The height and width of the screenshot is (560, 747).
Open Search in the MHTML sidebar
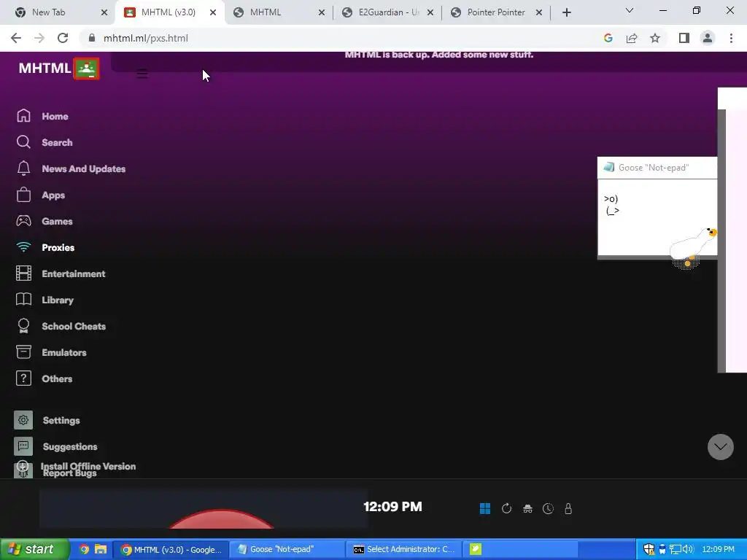click(x=57, y=142)
